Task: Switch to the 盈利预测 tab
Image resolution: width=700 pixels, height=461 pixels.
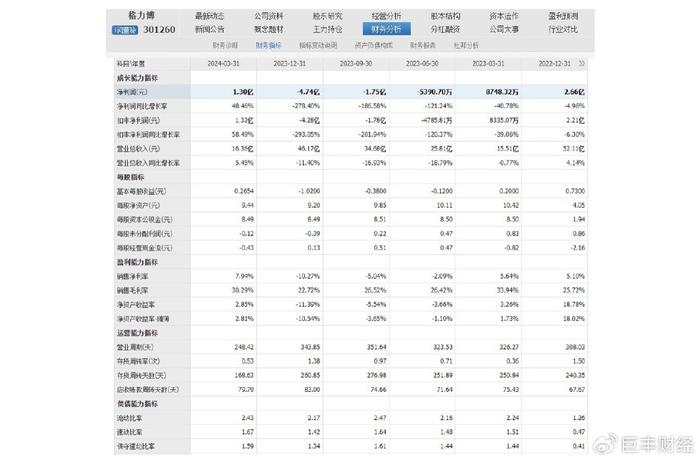Action: point(563,16)
